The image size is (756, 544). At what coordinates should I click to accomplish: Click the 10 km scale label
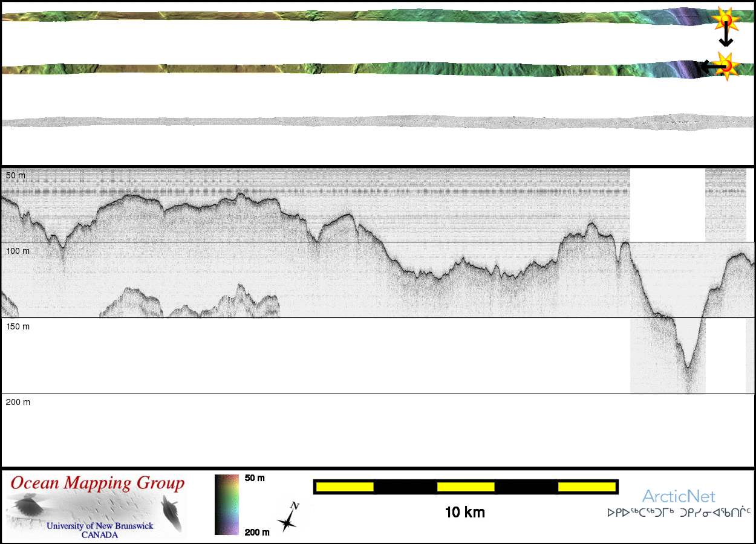(x=464, y=513)
